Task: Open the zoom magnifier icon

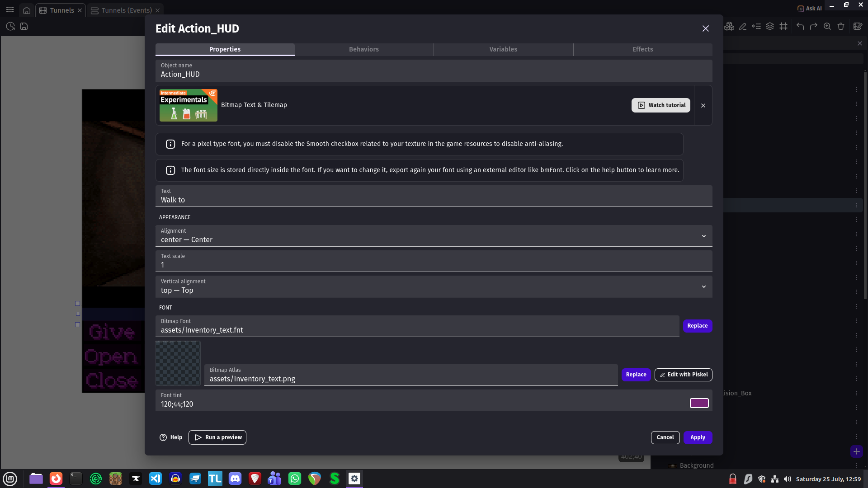Action: point(827,27)
